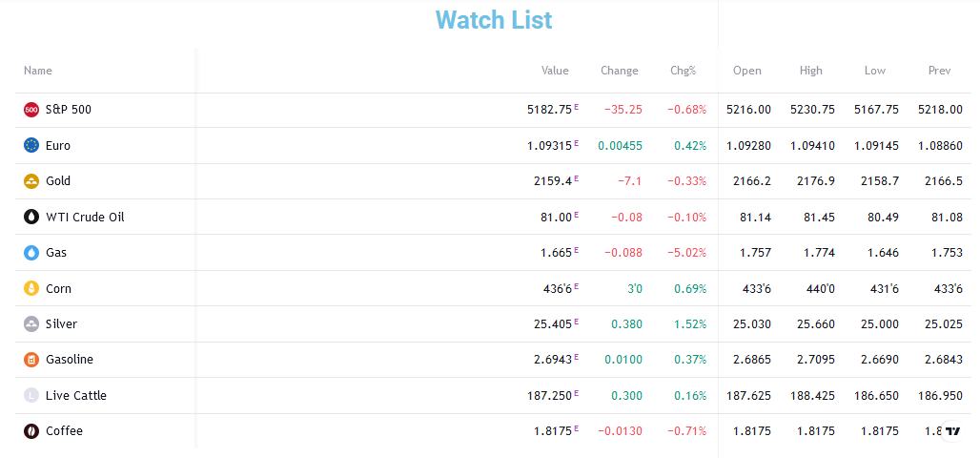The height and width of the screenshot is (458, 980).
Task: Click the Silver bars icon
Action: 31,324
